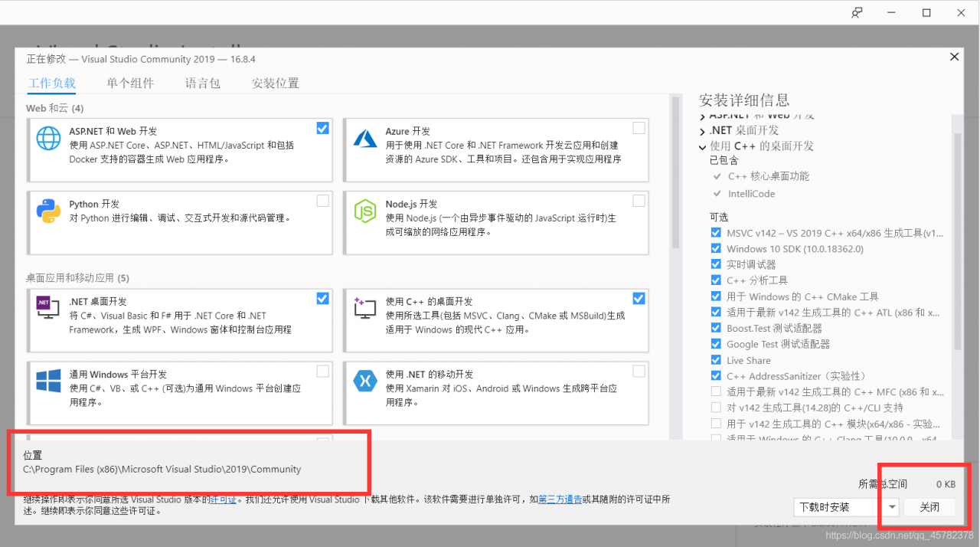Viewport: 980px width, 547px height.
Task: Enable the C++/CLI 支持 component checkbox
Action: coord(715,408)
